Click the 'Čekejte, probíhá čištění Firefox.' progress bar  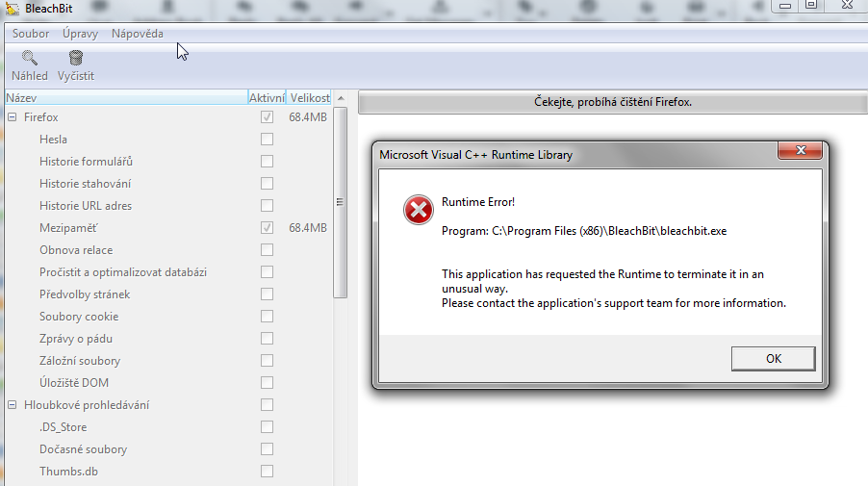(613, 102)
